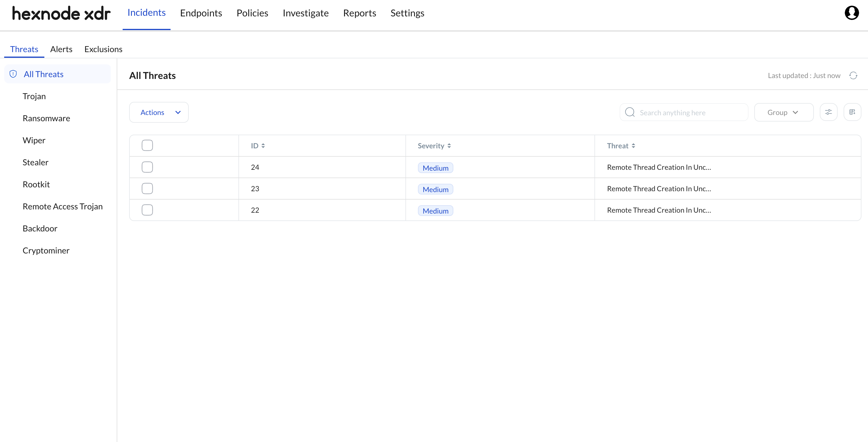Open the user profile avatar menu
This screenshot has height=442, width=868.
pos(852,13)
